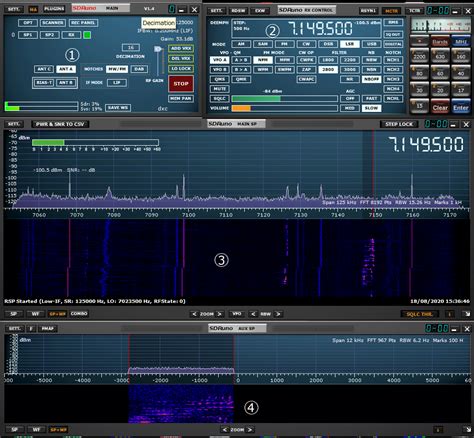Toggle STEP LOCK in the Main SP window
The width and height of the screenshot is (474, 438).
coord(399,124)
